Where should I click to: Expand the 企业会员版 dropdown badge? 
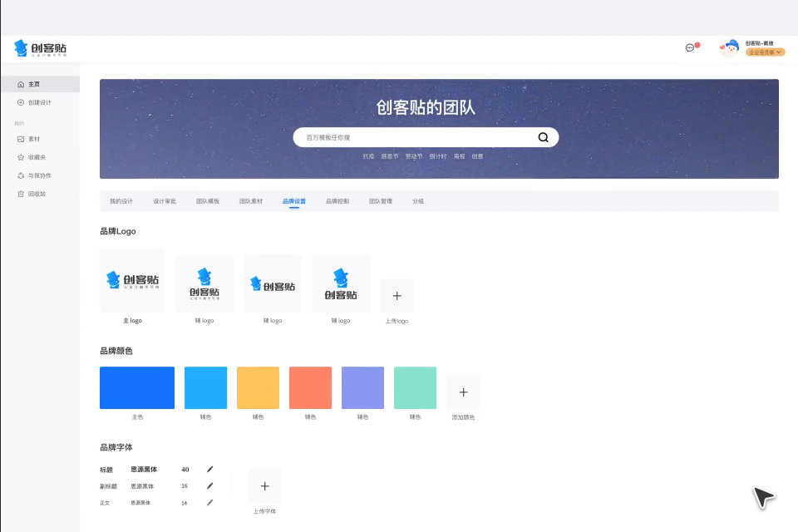765,52
